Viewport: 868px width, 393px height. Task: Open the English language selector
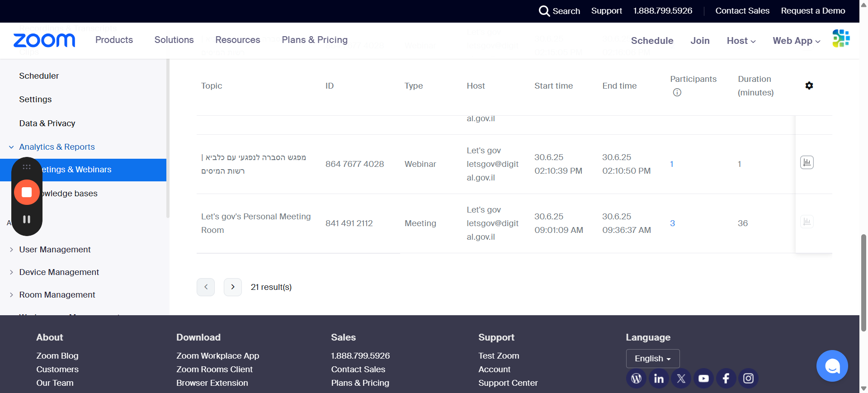coord(653,359)
